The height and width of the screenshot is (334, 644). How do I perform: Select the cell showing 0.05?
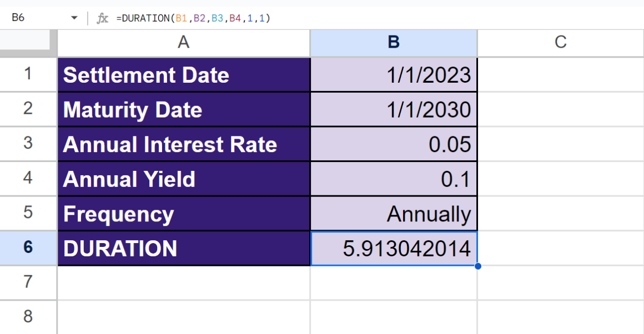394,144
